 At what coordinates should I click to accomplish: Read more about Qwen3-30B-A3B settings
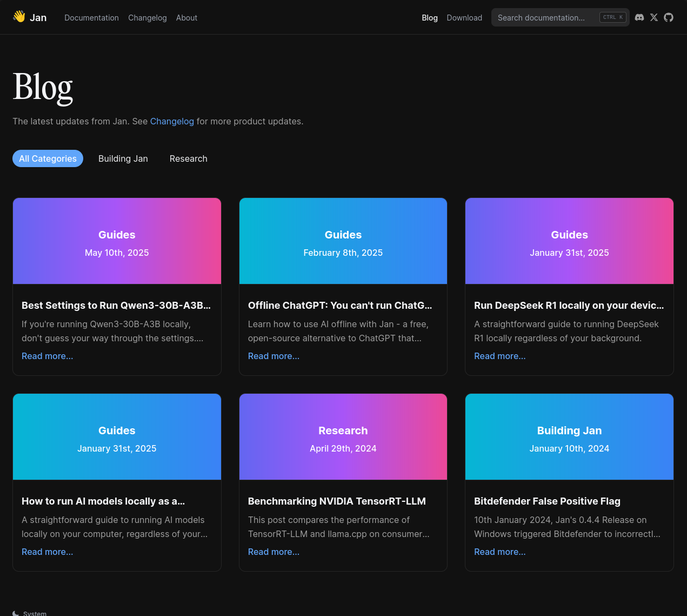47,356
